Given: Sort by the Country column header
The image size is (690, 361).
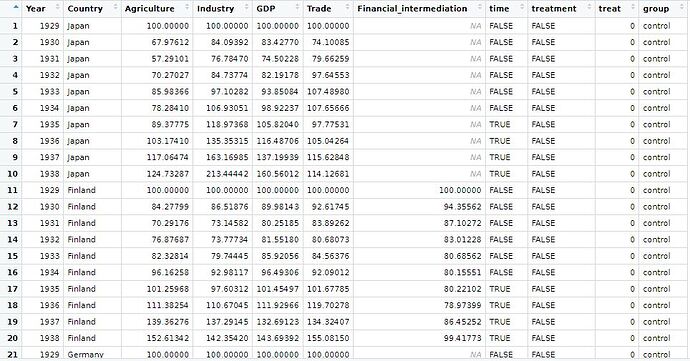Looking at the screenshot, I should [92, 8].
